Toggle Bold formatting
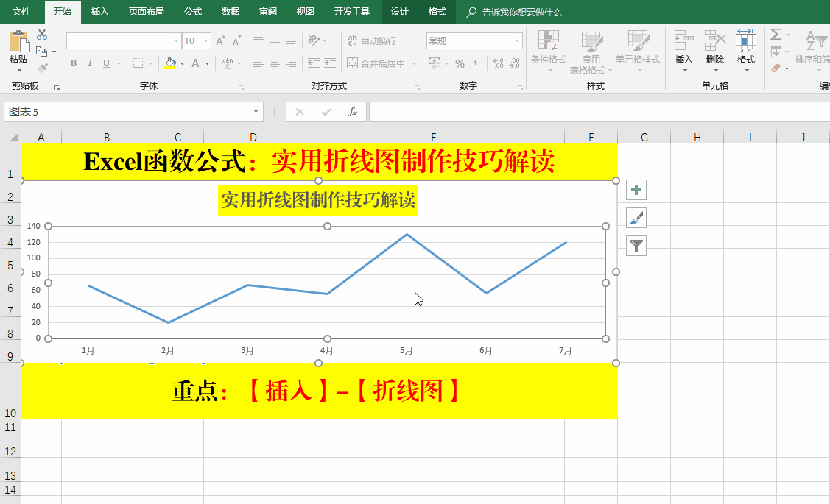The width and height of the screenshot is (830, 504). [x=74, y=64]
